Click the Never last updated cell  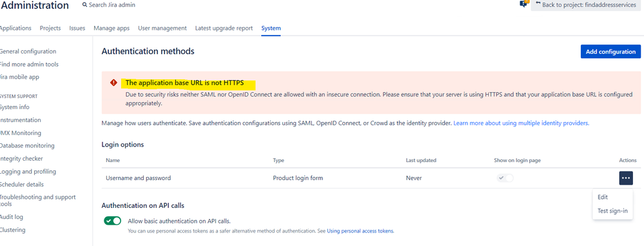[x=414, y=178]
